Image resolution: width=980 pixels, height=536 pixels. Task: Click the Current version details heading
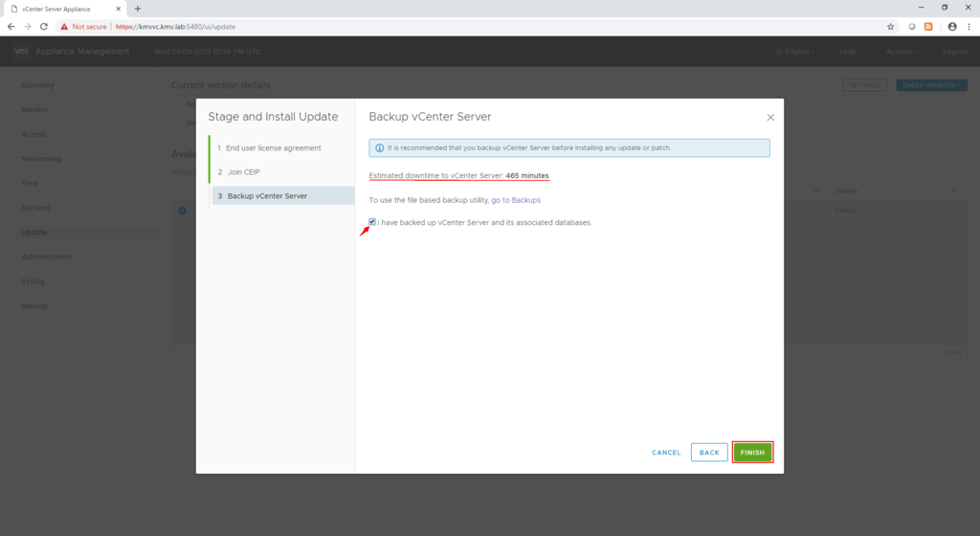coord(221,85)
